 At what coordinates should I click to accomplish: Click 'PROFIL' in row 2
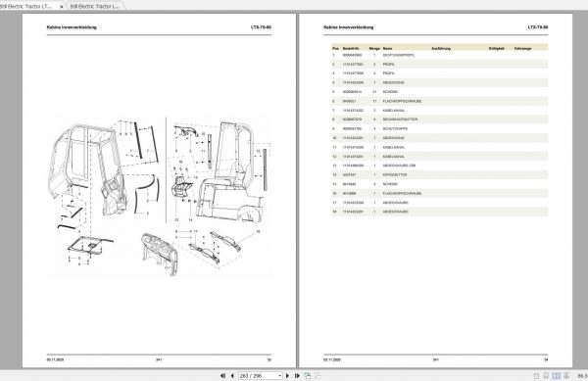(389, 65)
